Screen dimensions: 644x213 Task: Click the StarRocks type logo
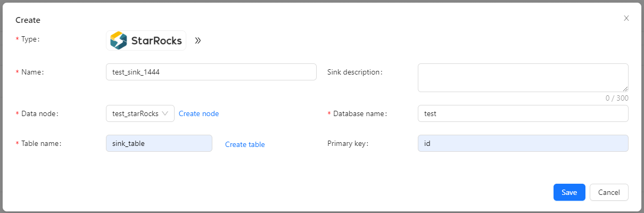click(x=146, y=40)
